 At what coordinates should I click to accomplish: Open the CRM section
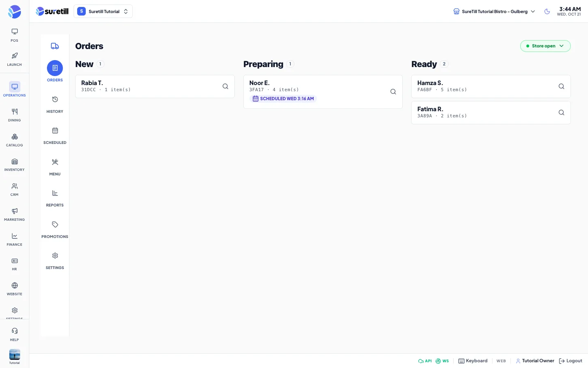[x=14, y=190]
